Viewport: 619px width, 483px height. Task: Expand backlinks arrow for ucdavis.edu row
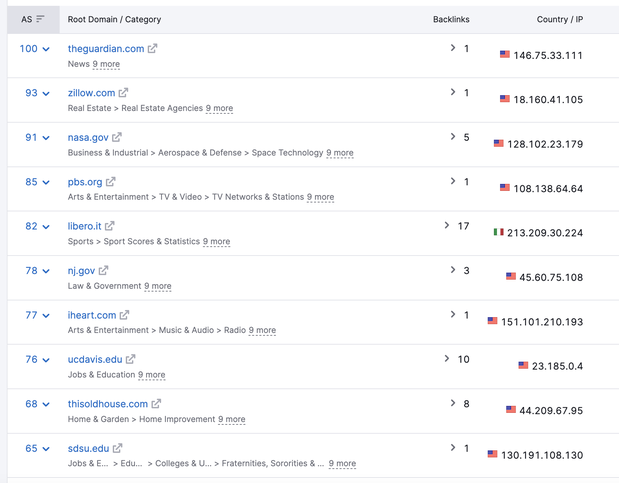pyautogui.click(x=447, y=359)
